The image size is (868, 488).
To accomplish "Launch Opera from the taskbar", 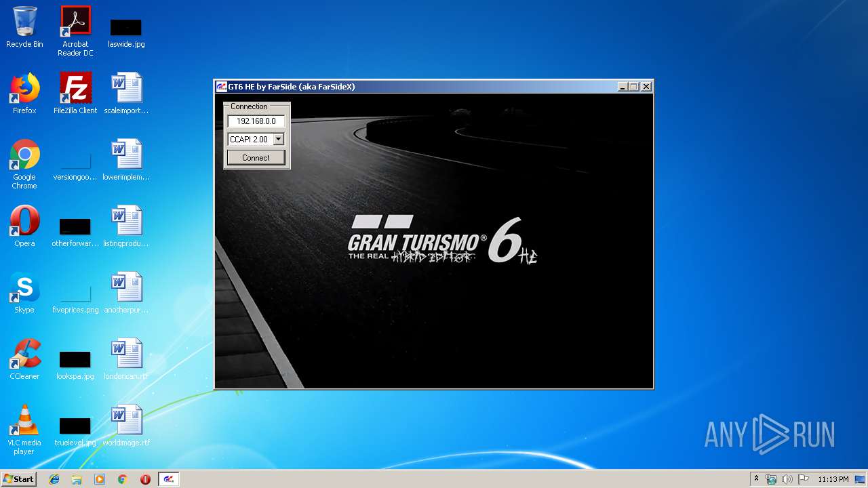I will click(x=145, y=479).
